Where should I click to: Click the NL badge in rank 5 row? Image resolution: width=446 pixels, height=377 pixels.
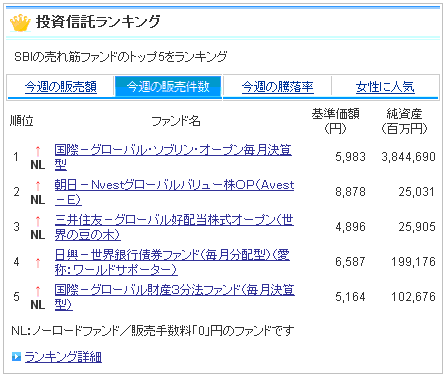coord(38,304)
